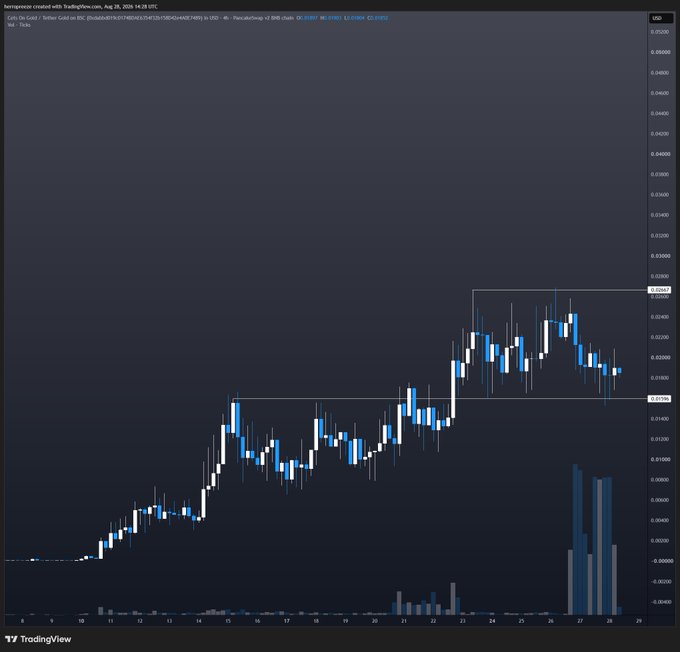The image size is (680, 652).
Task: Click date 21 on the time axis
Action: [404, 621]
